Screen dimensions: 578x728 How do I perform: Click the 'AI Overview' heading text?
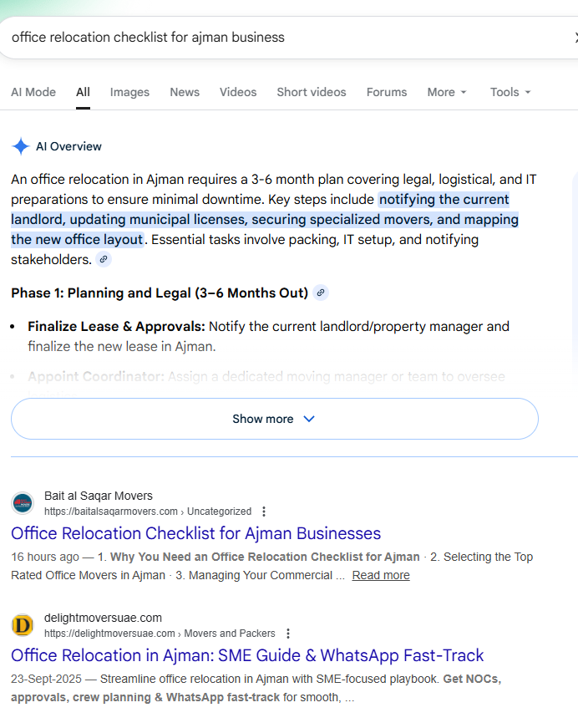click(68, 146)
